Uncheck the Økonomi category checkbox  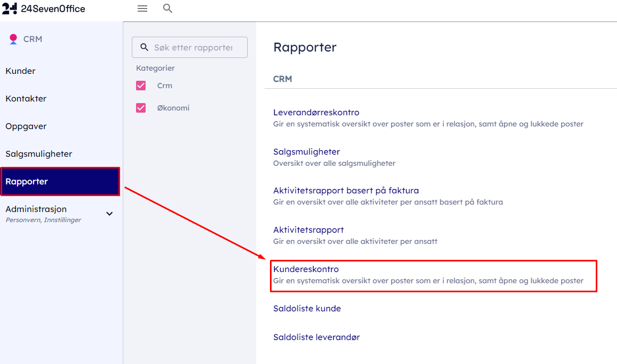click(x=141, y=108)
